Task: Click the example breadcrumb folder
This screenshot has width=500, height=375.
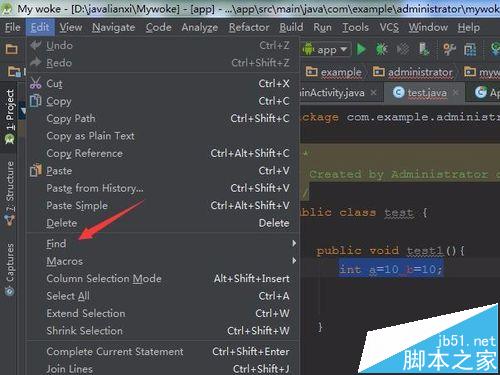Action: click(x=334, y=72)
